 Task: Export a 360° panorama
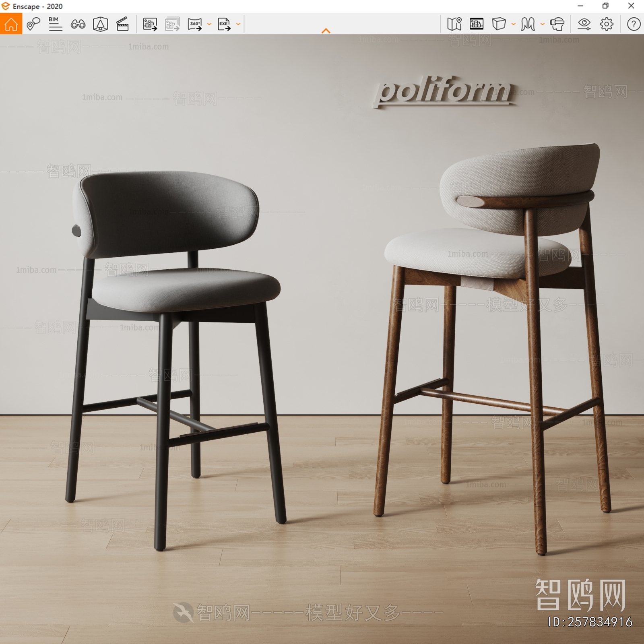(x=195, y=24)
